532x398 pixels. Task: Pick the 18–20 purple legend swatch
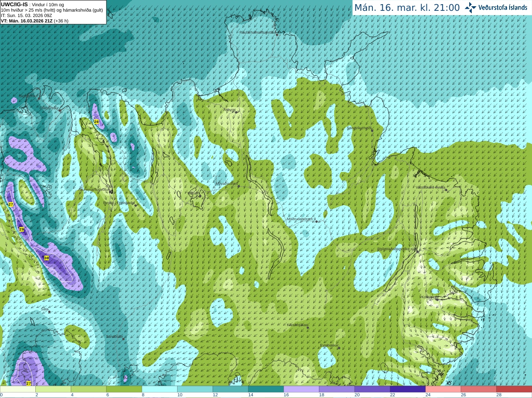(x=337, y=389)
